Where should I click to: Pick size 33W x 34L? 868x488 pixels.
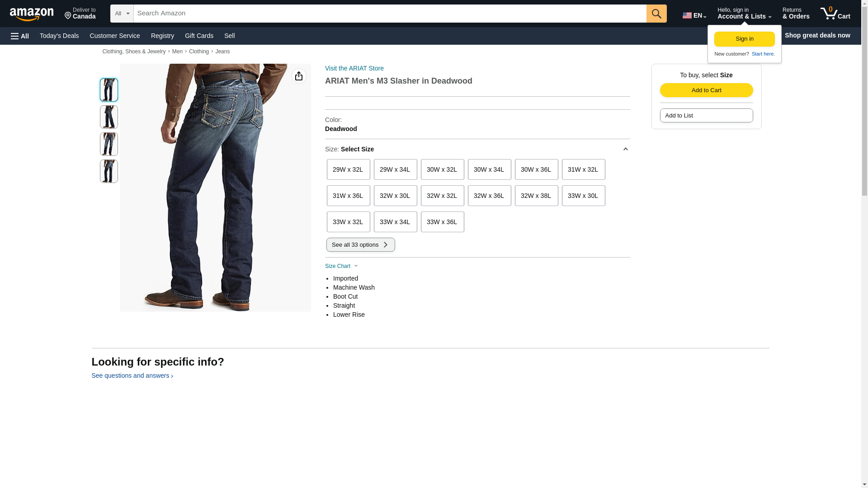[395, 222]
